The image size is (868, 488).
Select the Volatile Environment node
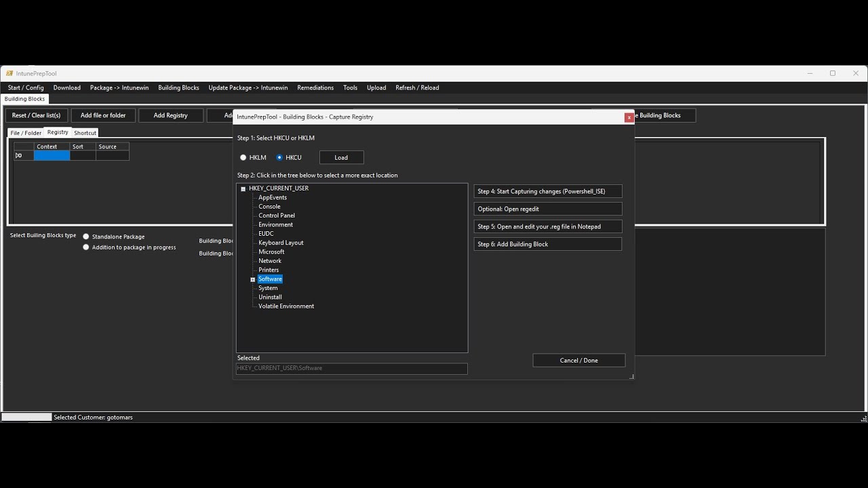(285, 306)
